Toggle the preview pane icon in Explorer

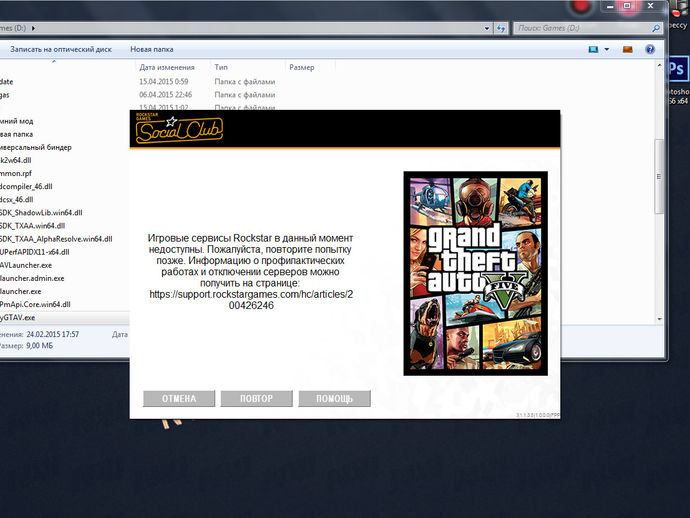pyautogui.click(x=628, y=49)
